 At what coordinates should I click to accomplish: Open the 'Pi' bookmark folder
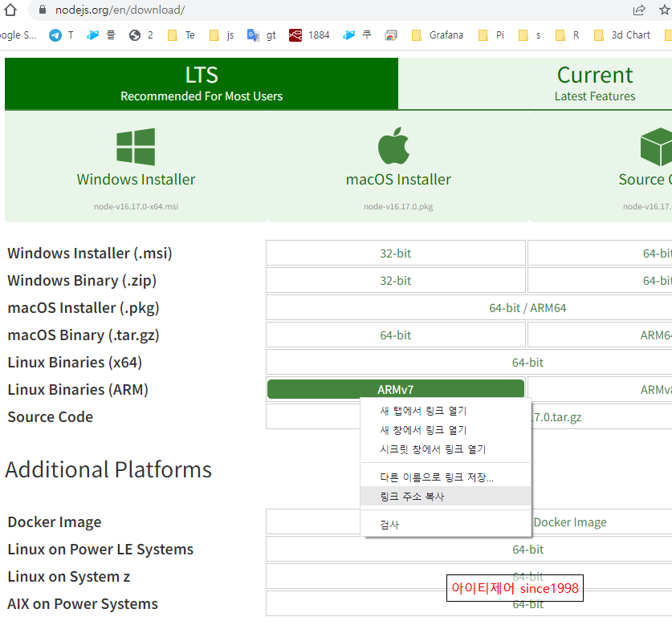(x=491, y=35)
